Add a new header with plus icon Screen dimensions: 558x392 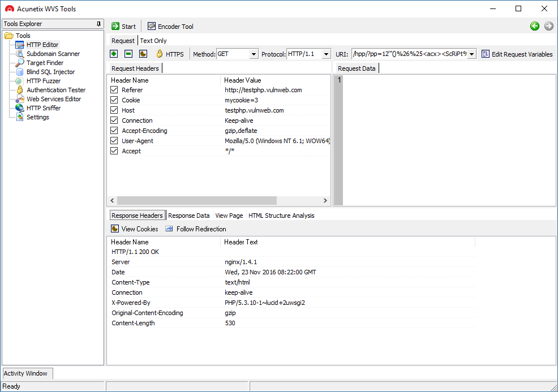(x=114, y=54)
